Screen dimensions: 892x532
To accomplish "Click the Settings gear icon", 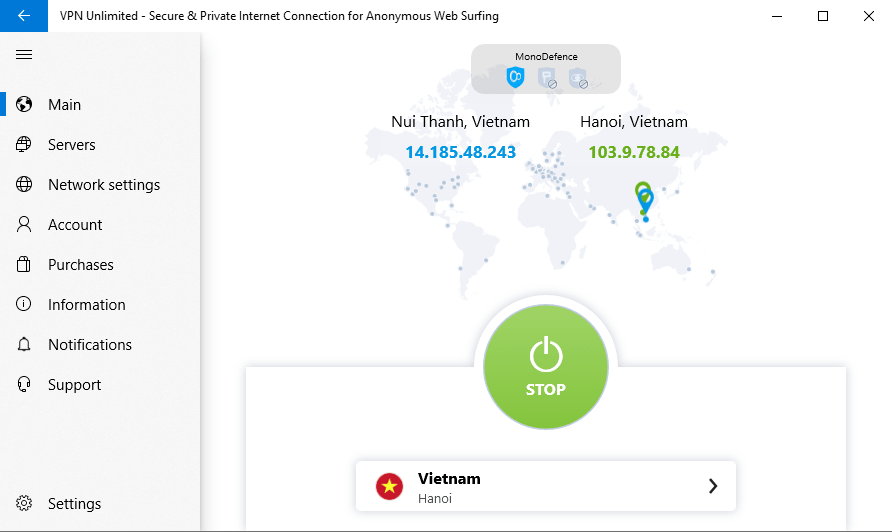I will click(24, 503).
